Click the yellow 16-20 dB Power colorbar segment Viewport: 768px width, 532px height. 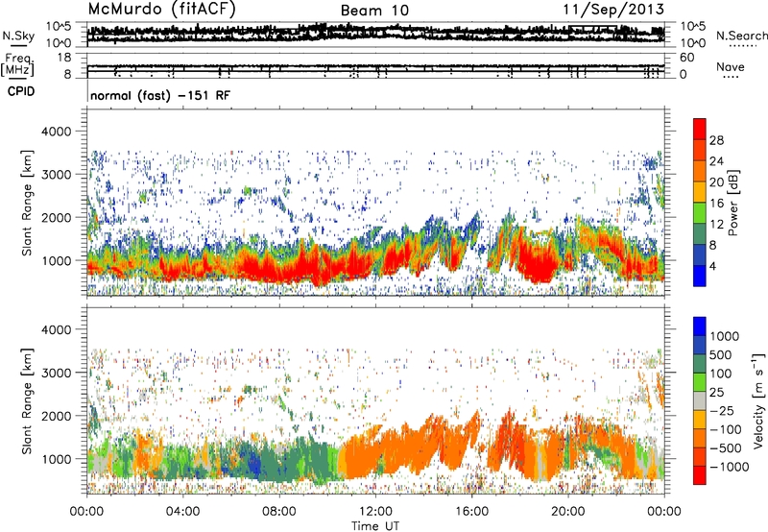700,192
